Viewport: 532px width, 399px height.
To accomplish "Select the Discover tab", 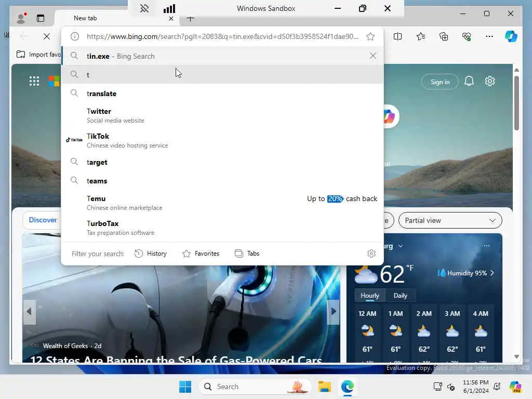I will point(43,220).
